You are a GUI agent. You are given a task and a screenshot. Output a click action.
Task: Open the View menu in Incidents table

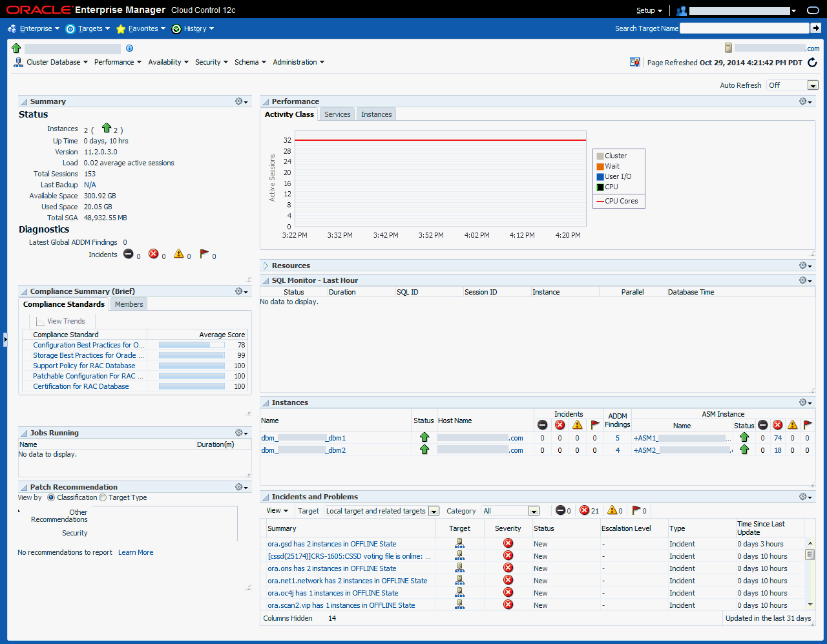pos(277,510)
